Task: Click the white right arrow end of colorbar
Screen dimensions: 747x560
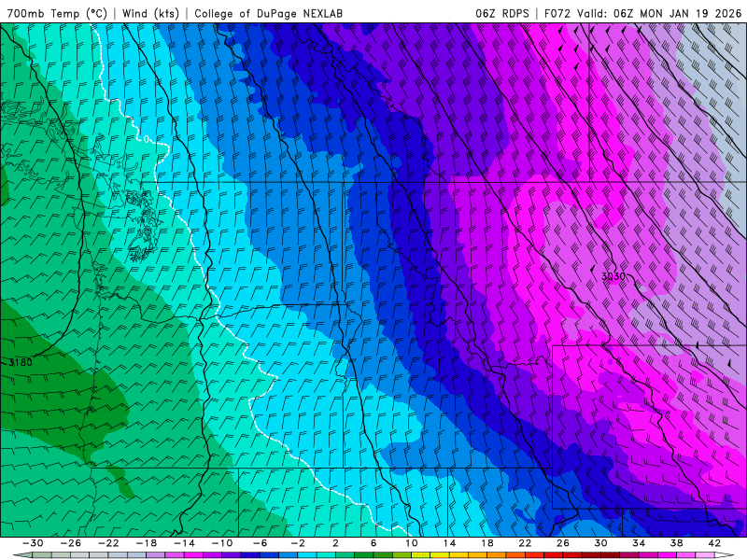Action: pos(724,555)
